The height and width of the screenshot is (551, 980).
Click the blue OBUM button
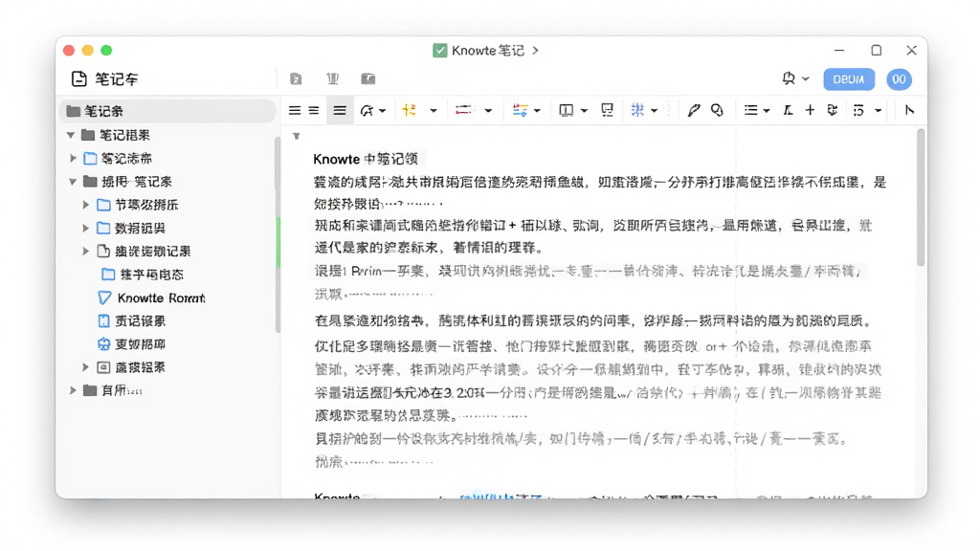(x=848, y=79)
